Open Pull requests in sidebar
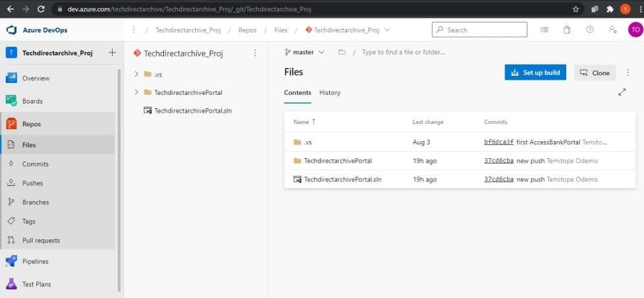This screenshot has height=298, width=644. tap(41, 241)
